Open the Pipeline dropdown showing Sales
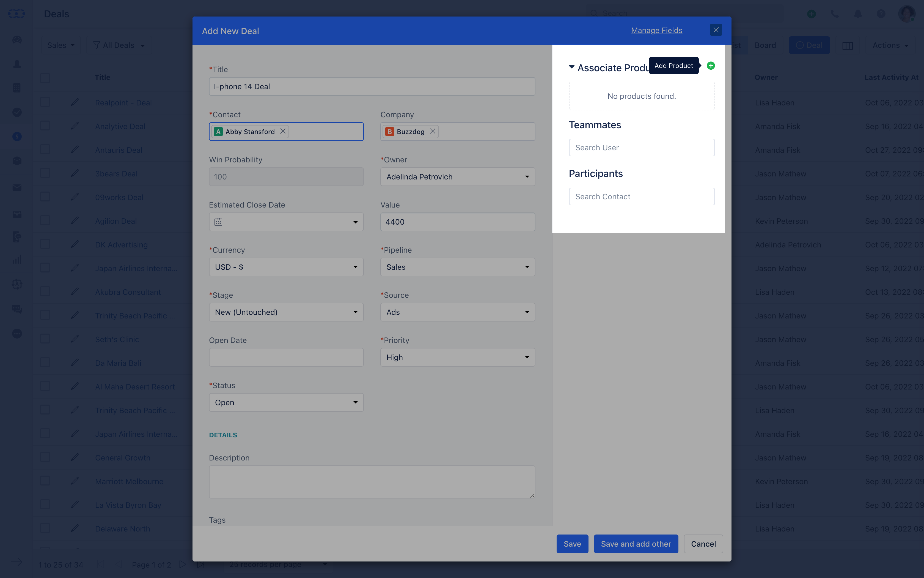924x578 pixels. 457,267
